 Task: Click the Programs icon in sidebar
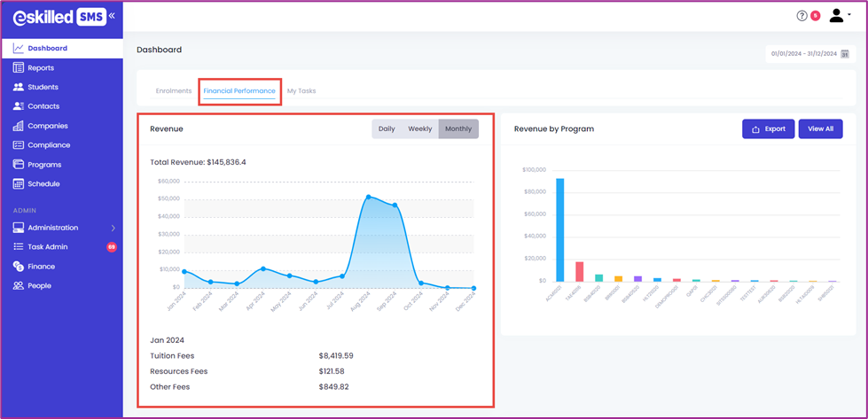tap(19, 164)
